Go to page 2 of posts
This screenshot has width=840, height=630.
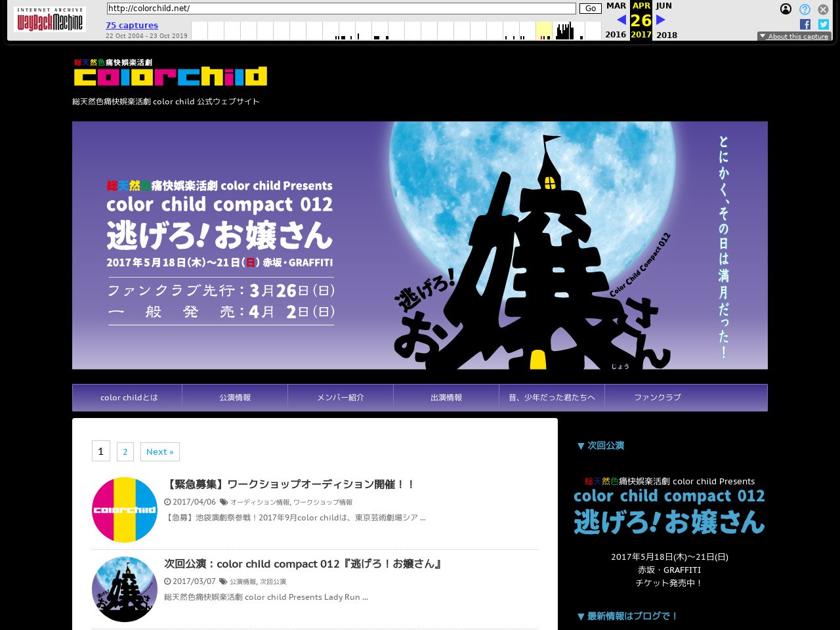(125, 451)
